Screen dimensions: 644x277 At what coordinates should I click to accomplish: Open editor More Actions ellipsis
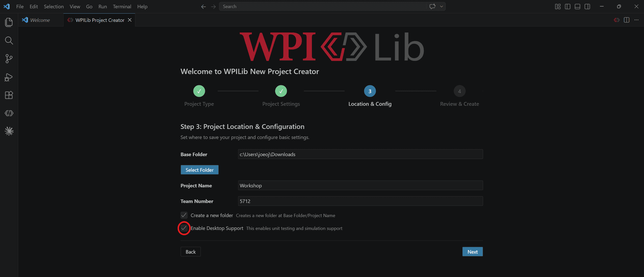(x=636, y=20)
